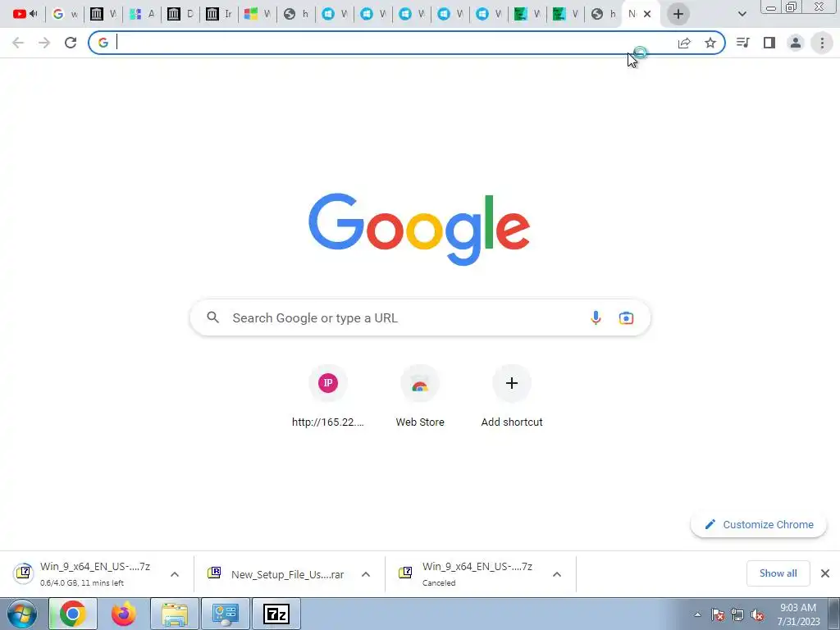The image size is (840, 630).
Task: Switch to the Microsoft logo tab
Action: point(258,14)
